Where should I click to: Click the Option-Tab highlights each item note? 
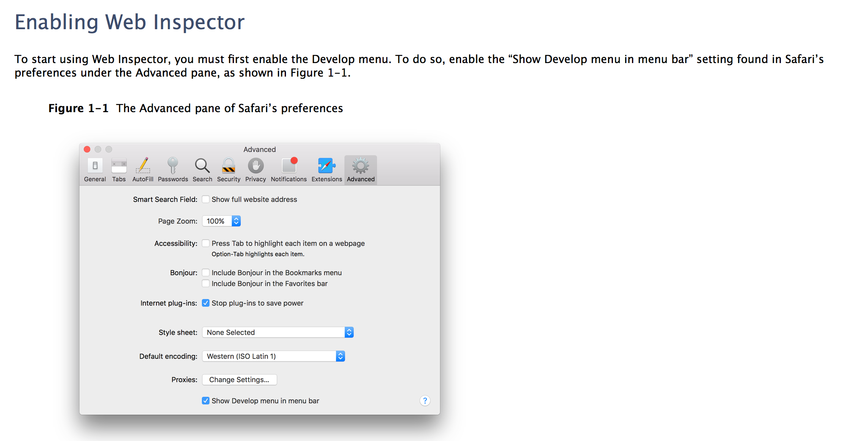click(258, 254)
